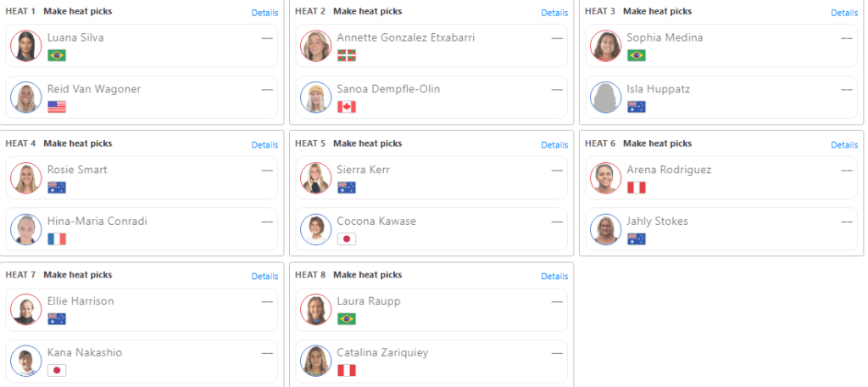The image size is (868, 387).
Task: Select Reid Van Wagoner's avatar
Action: click(26, 97)
